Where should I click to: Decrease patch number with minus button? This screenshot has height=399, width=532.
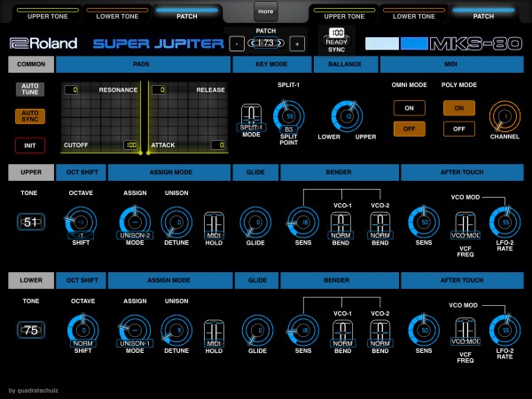pyautogui.click(x=237, y=44)
